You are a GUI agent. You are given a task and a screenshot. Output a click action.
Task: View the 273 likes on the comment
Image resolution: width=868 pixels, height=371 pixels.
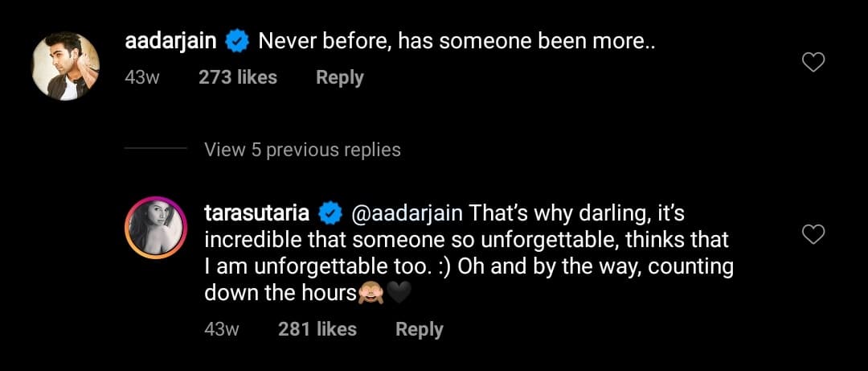pos(237,77)
